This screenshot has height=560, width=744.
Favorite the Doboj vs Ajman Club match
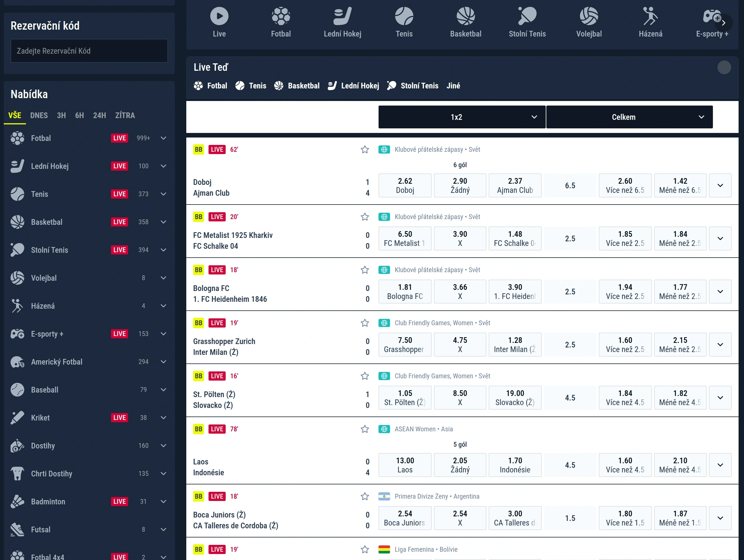[x=365, y=149]
